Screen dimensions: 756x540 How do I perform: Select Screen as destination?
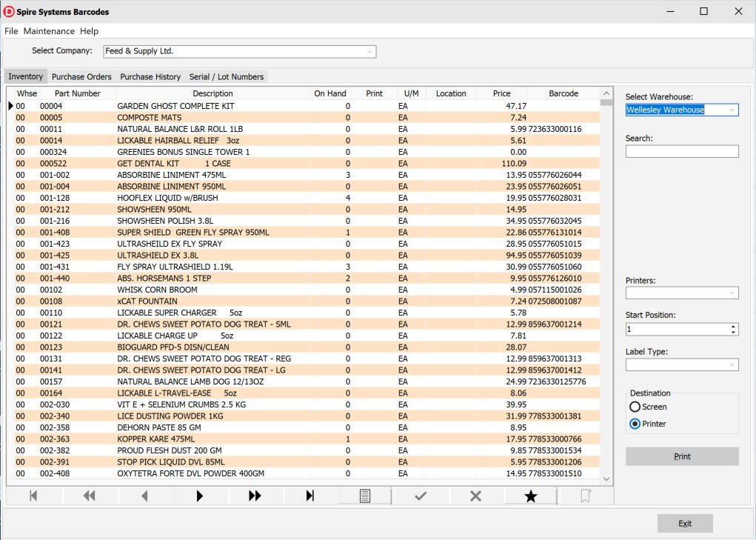coord(649,407)
